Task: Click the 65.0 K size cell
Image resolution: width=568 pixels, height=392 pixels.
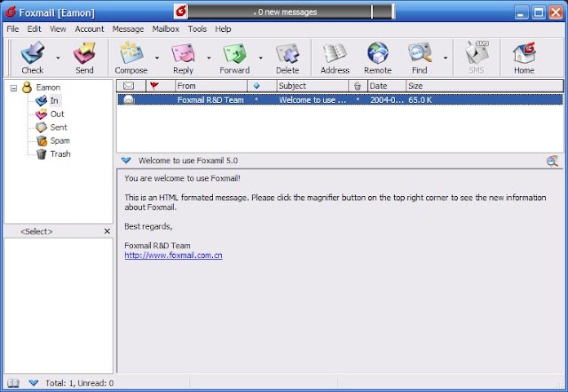Action: [x=420, y=100]
